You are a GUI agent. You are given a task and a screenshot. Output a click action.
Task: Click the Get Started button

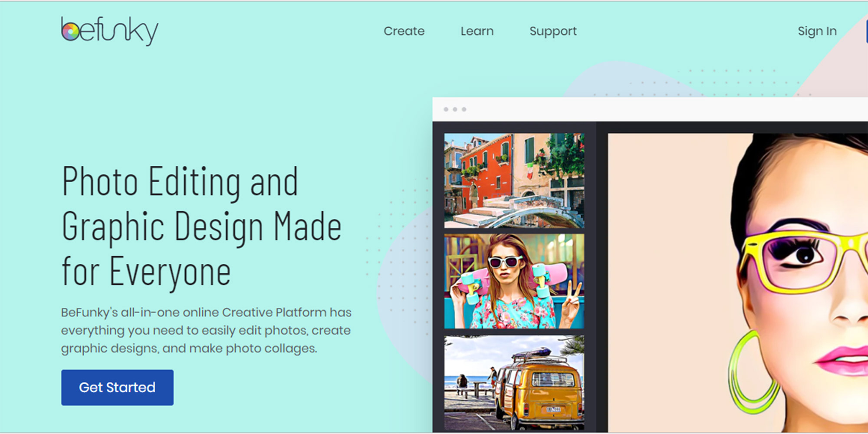[117, 388]
